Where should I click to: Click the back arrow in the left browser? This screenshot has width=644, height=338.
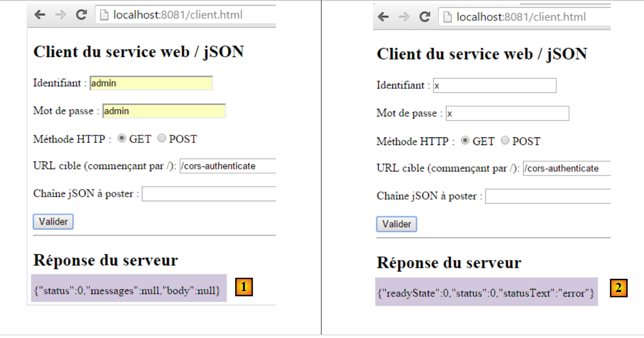40,15
